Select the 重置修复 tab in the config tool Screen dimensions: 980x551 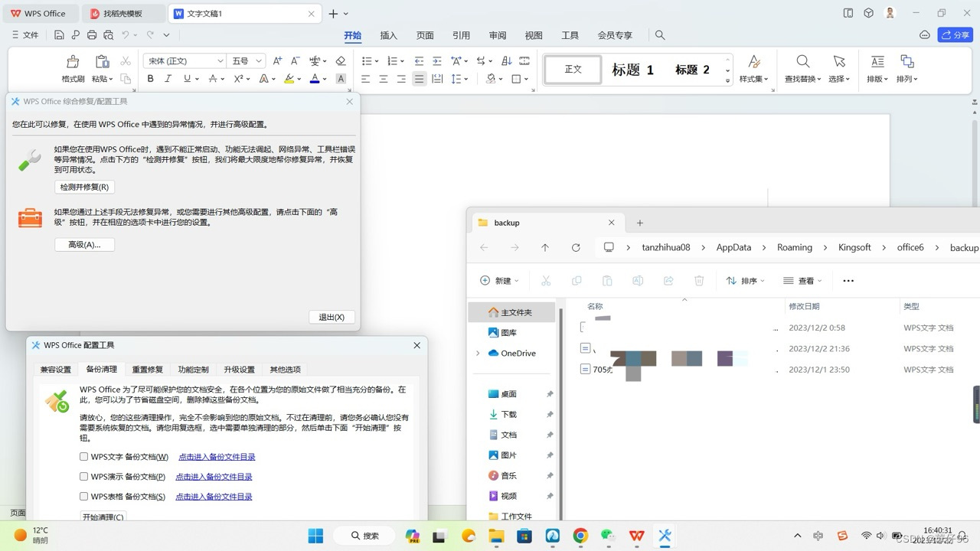click(147, 369)
